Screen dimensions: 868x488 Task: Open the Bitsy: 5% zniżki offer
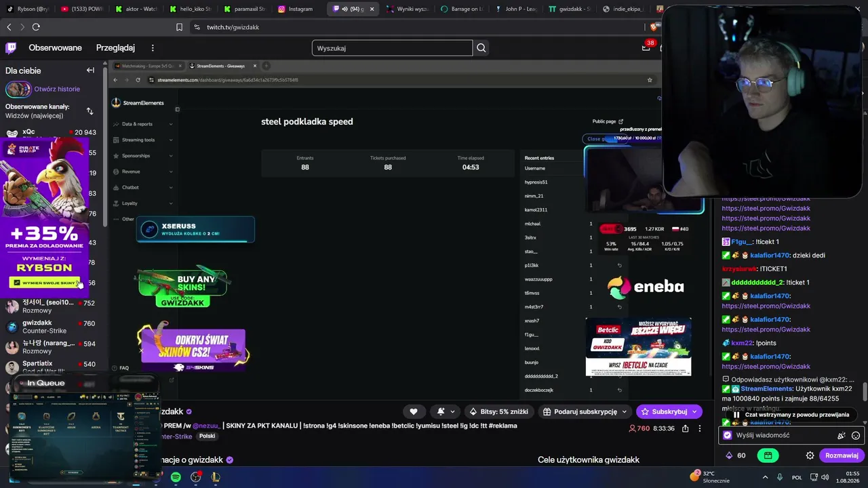point(498,411)
